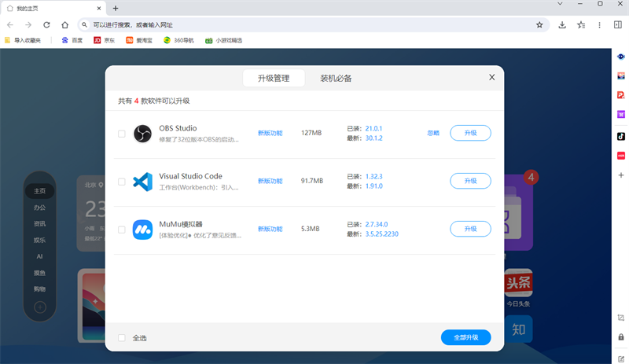Select 资讯 in the left navigation
This screenshot has width=629, height=364.
[40, 223]
